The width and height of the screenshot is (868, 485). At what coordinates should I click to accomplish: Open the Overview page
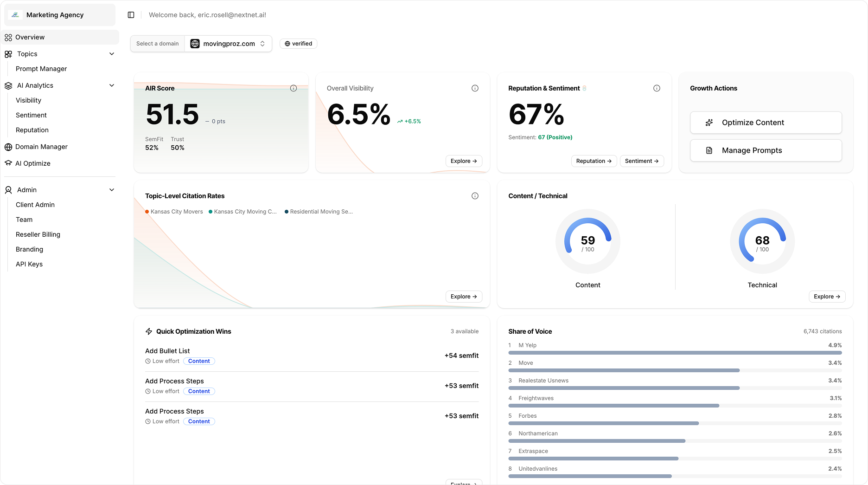[x=60, y=37]
